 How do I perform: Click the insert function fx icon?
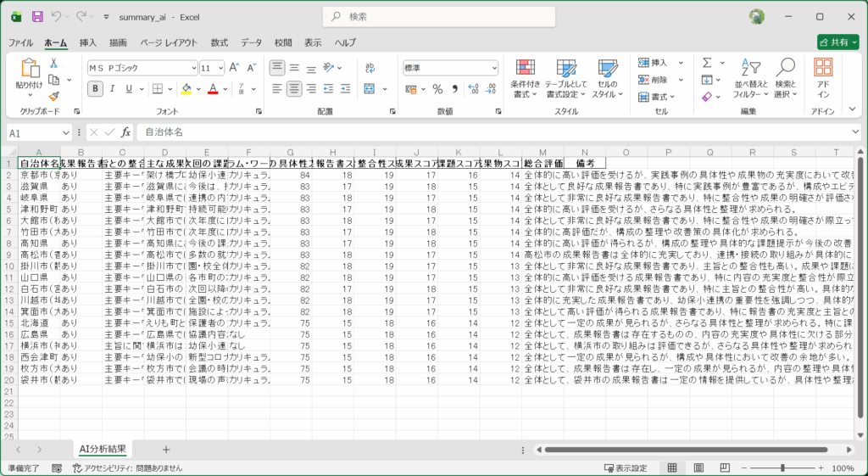click(x=125, y=132)
